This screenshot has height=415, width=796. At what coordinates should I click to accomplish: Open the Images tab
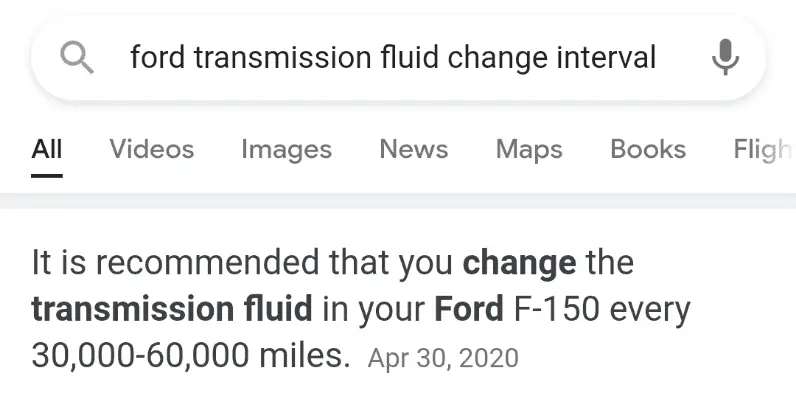coord(286,150)
